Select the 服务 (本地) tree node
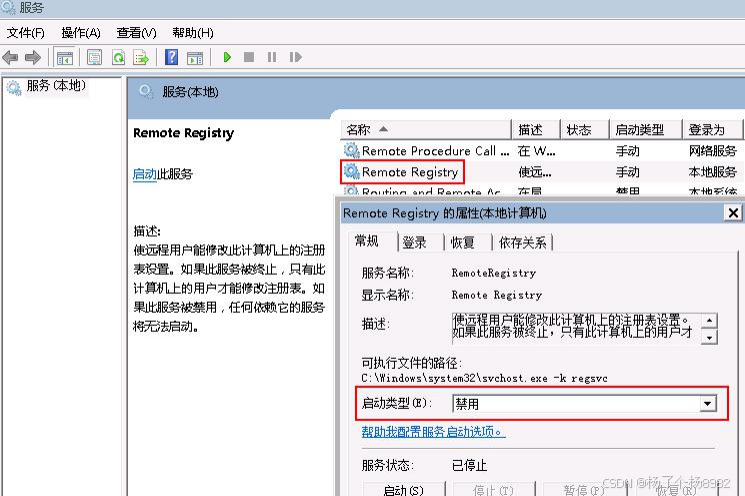This screenshot has height=496, width=745. [56, 86]
